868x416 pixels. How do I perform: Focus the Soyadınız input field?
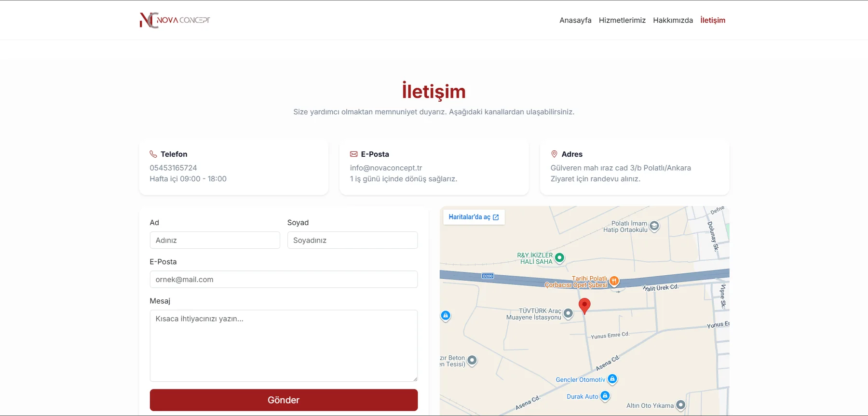[x=353, y=240]
